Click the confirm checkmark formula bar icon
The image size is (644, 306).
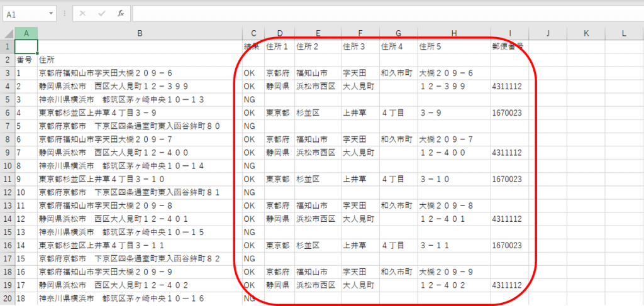pyautogui.click(x=101, y=14)
